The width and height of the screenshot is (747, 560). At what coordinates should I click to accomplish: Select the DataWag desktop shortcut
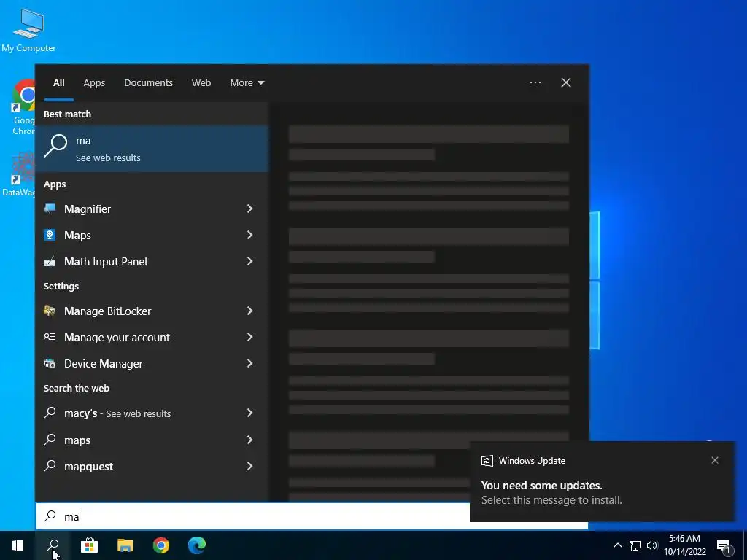click(19, 175)
